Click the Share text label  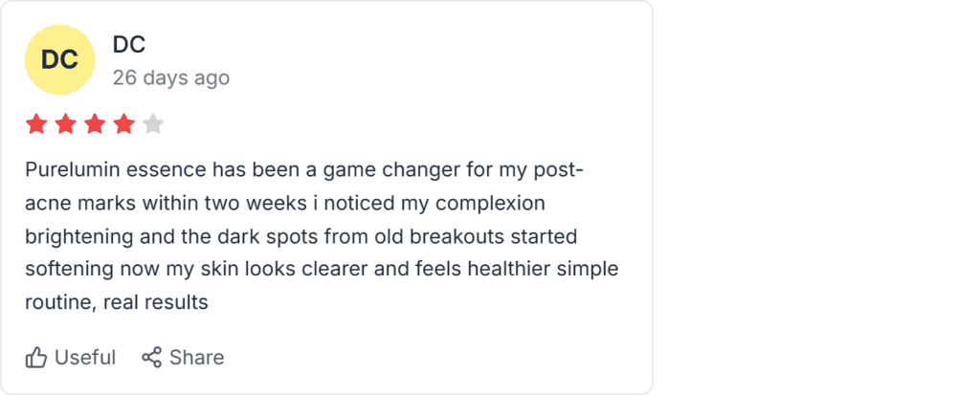pos(197,358)
